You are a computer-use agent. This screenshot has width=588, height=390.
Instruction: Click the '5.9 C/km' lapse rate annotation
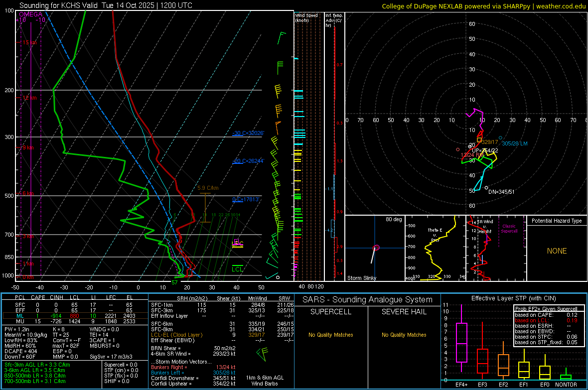(x=208, y=188)
